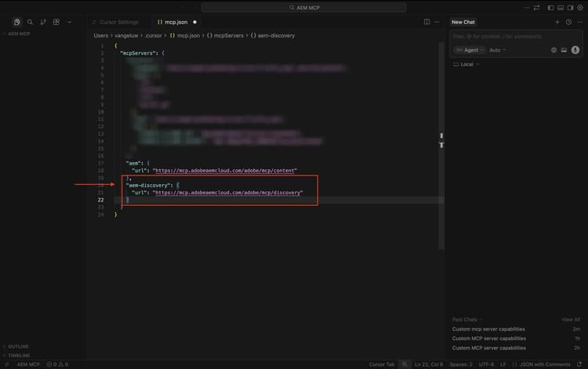Change UTF-8 file encoding
This screenshot has height=369, width=588.
[x=486, y=364]
